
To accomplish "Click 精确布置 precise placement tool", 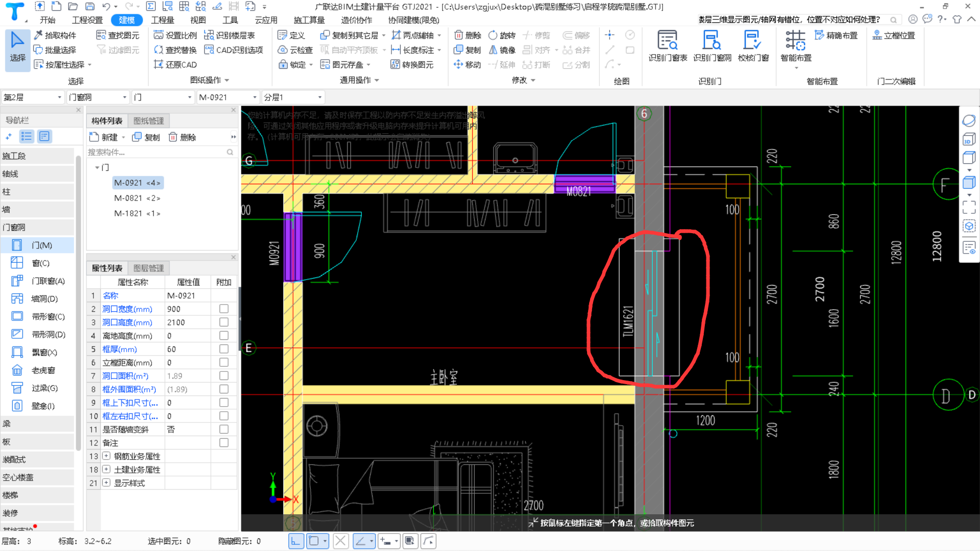I will point(836,35).
